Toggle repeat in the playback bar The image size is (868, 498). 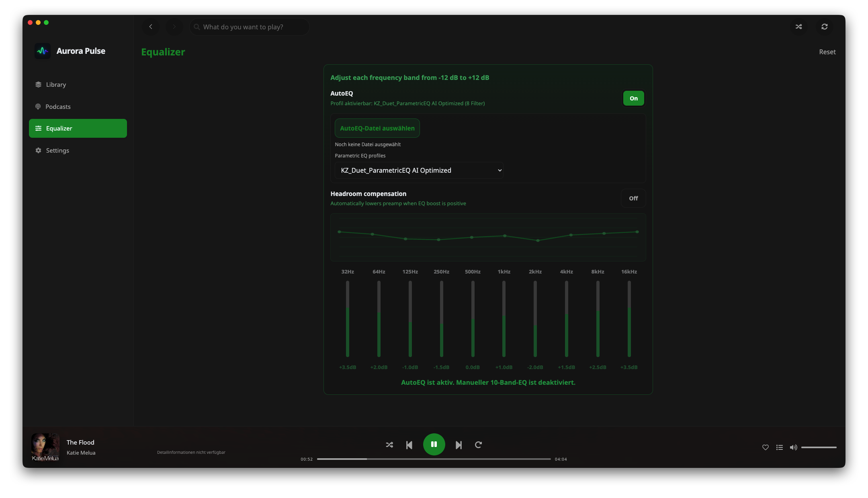478,445
